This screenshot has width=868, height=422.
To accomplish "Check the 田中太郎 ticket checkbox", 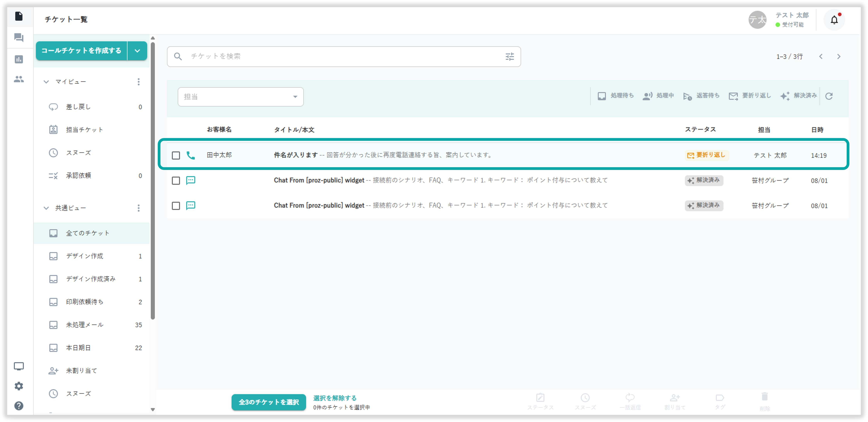I will 176,156.
